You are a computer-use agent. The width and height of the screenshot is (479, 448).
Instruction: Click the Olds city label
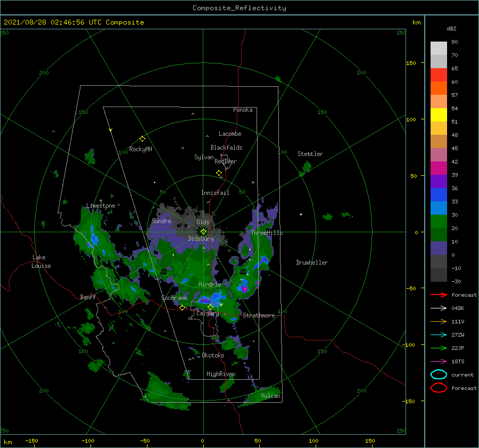tap(203, 222)
